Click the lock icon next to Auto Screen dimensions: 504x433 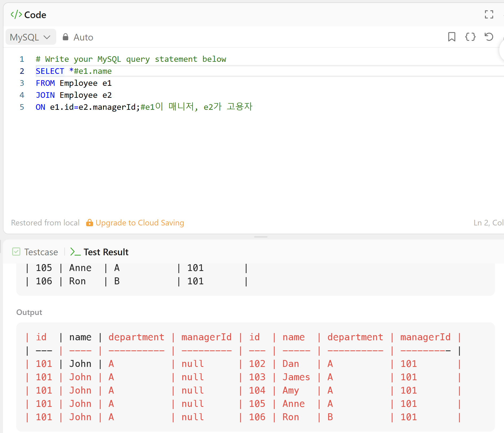pyautogui.click(x=65, y=37)
